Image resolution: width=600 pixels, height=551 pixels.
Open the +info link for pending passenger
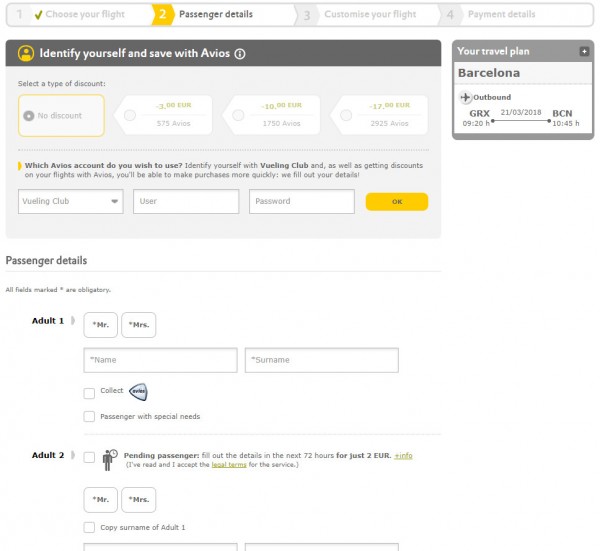point(403,455)
